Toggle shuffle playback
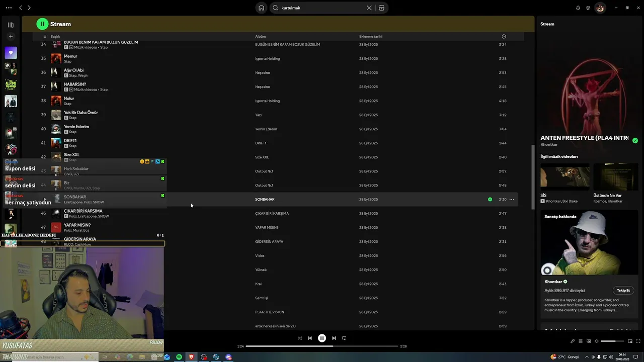Image resolution: width=644 pixels, height=362 pixels. pyautogui.click(x=300, y=338)
